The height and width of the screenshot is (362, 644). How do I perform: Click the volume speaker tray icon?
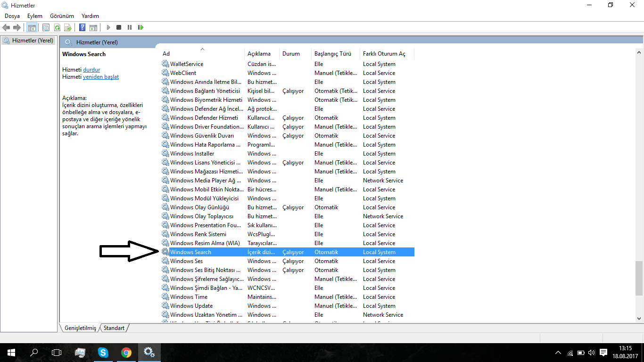pos(592,353)
